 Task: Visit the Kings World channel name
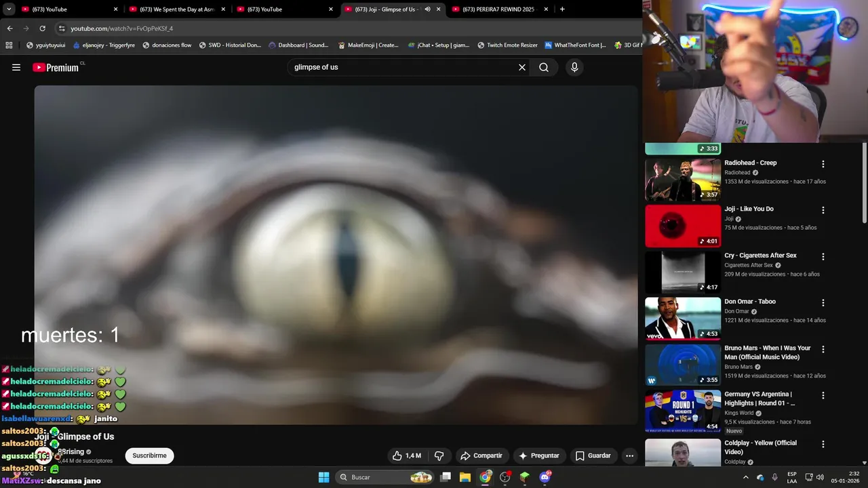click(x=739, y=413)
